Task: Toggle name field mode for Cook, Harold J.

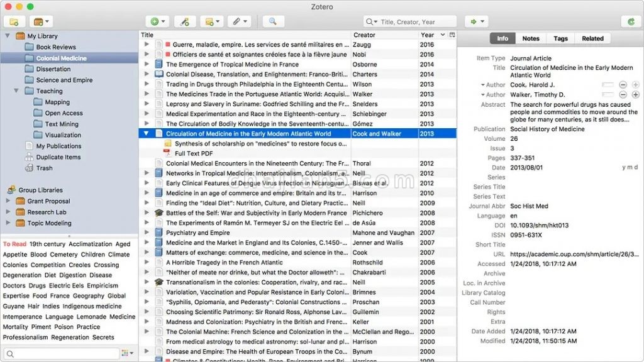Action: (x=608, y=85)
